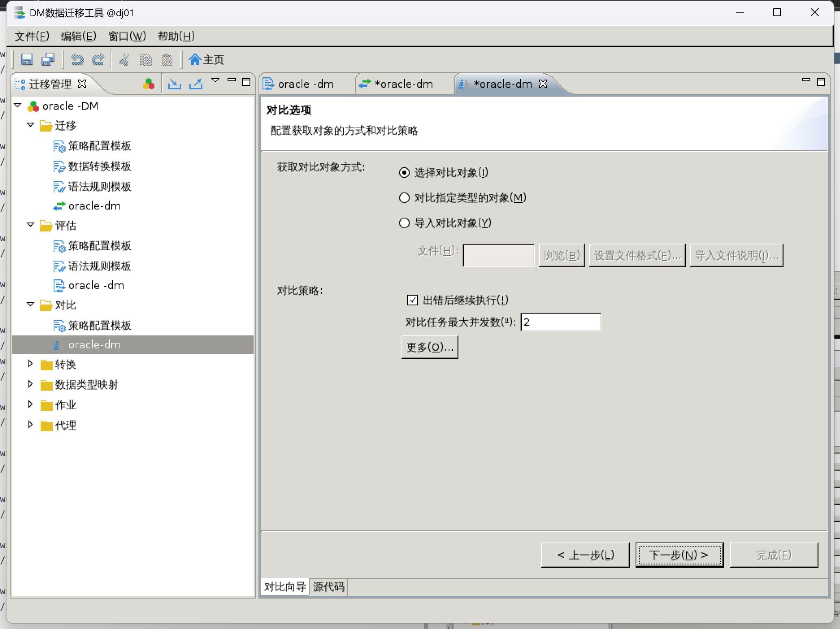Click the Save toolbar icon
Viewport: 840px width, 629px height.
click(x=27, y=60)
